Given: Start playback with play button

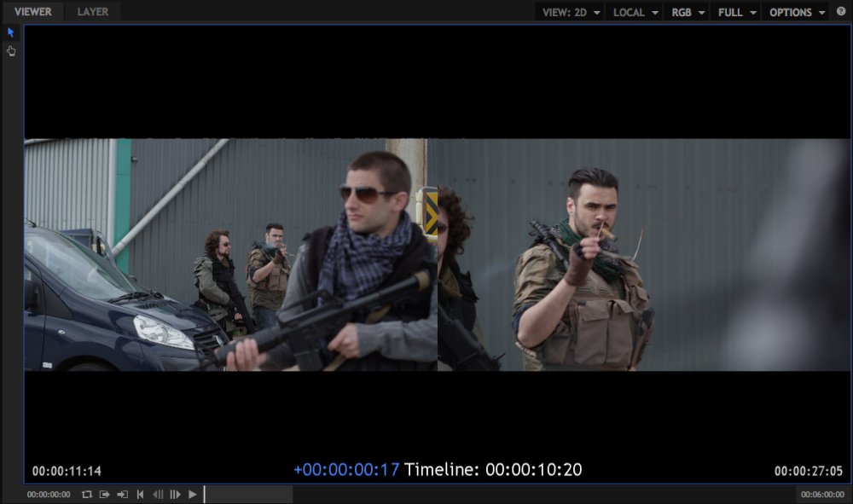Looking at the screenshot, I should (x=193, y=495).
